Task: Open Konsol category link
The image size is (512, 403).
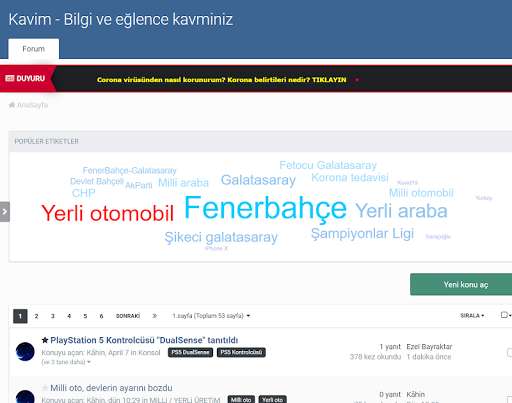Action: point(150,353)
